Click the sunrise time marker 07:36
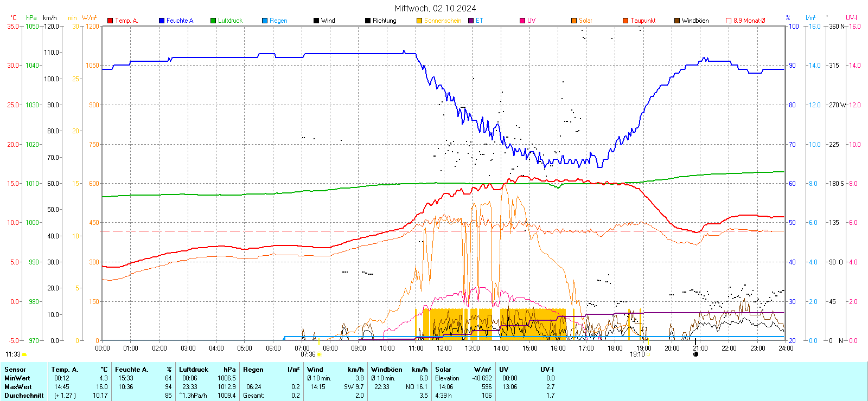Viewport: 868px width, 401px height. tap(308, 354)
